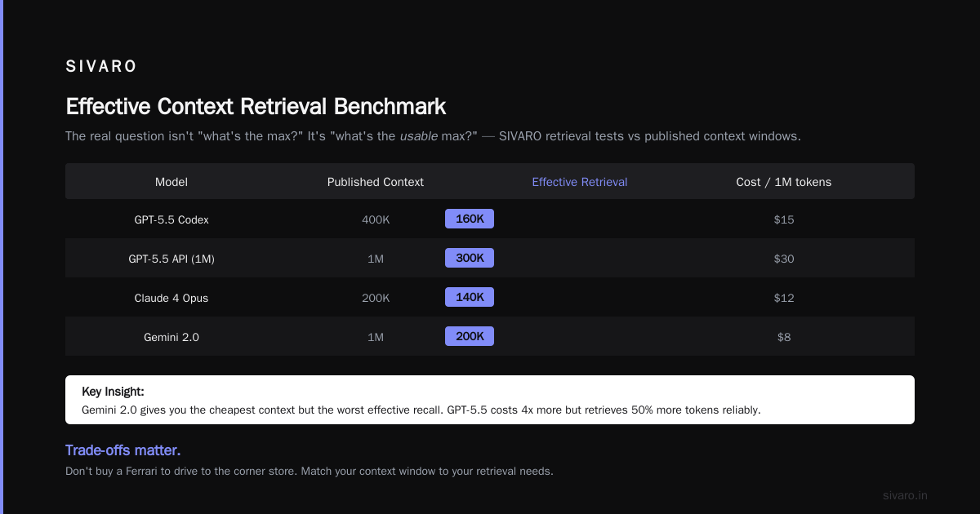Click the Model column header
Image resolution: width=980 pixels, height=514 pixels.
point(171,182)
